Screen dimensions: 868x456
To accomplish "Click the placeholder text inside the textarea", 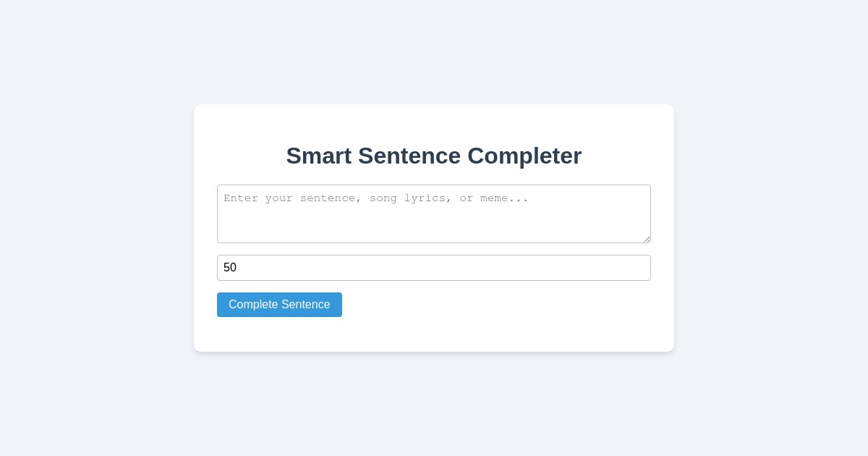I will pos(375,198).
